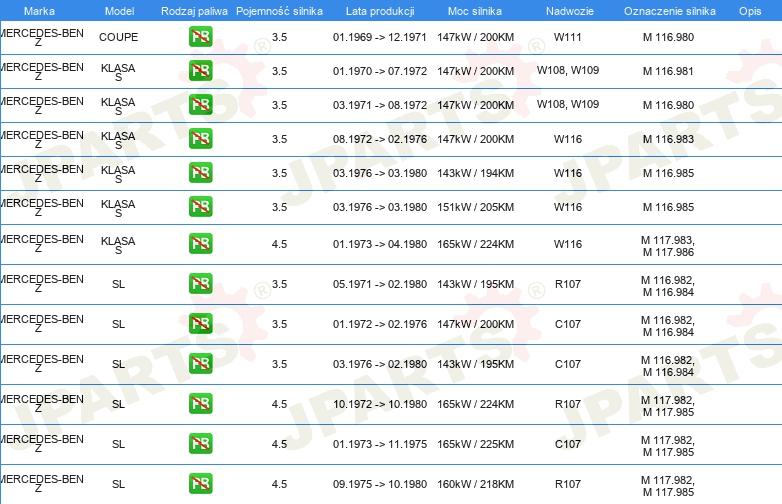Click fuel icon in the 01.1972 -> 02.1976 row

coord(200,323)
